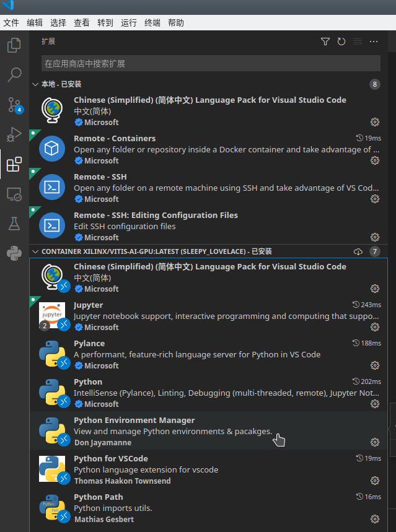This screenshot has width=396, height=532.
Task: Click the Jupyter extension logo
Action: pos(52,315)
